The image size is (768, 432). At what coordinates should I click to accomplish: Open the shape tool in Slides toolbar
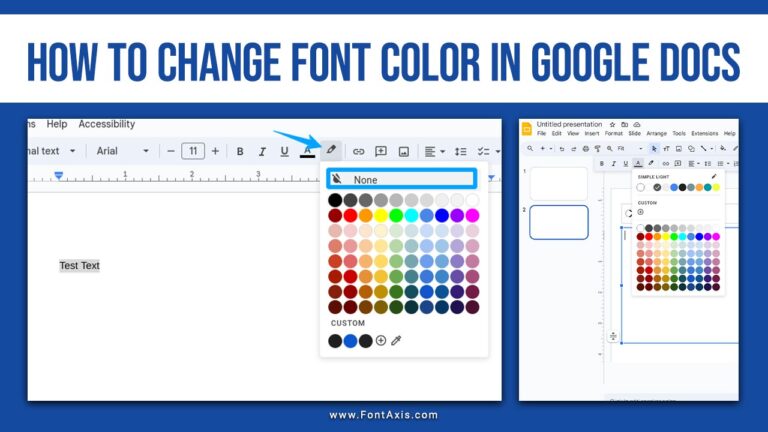coord(691,148)
